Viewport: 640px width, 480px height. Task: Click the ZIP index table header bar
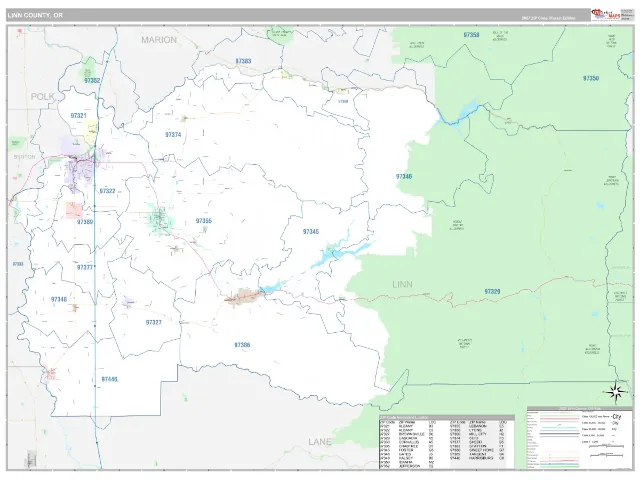point(447,418)
